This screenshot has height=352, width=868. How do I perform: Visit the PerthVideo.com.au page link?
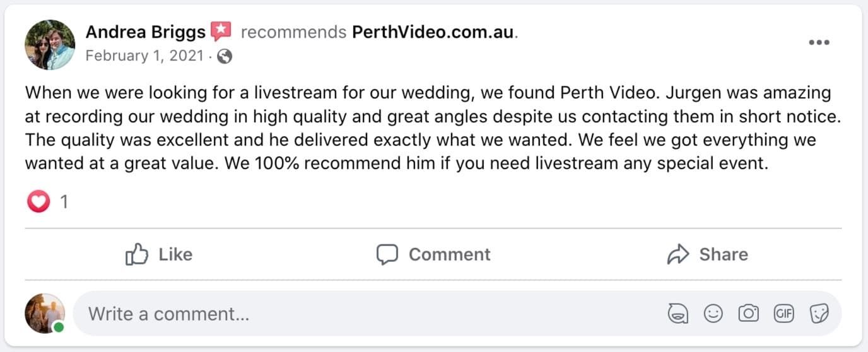pyautogui.click(x=433, y=32)
